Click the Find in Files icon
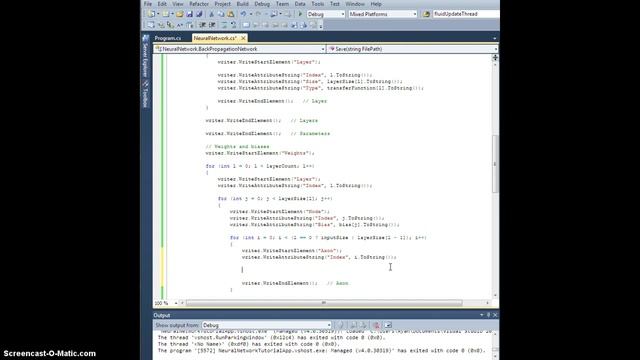The width and height of the screenshot is (640, 360). point(426,14)
